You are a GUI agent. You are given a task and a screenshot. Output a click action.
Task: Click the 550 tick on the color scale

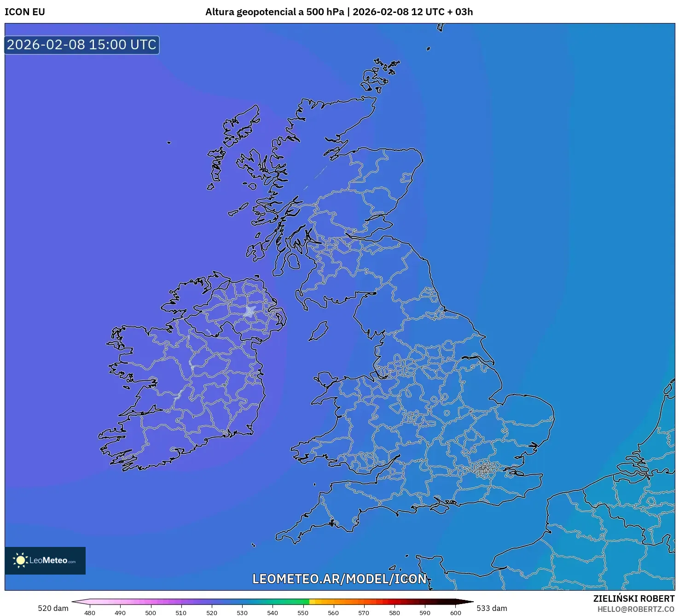coord(303,613)
